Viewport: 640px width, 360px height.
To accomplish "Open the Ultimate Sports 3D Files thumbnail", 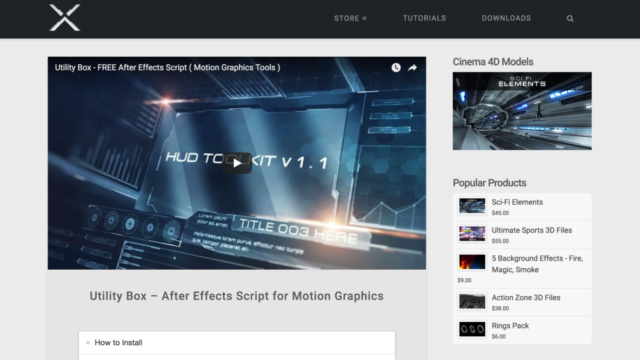I will pyautogui.click(x=472, y=234).
